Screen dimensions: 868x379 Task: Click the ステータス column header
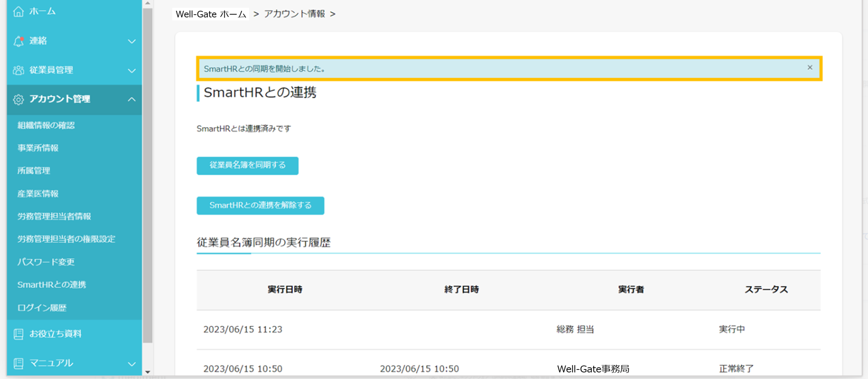(766, 290)
